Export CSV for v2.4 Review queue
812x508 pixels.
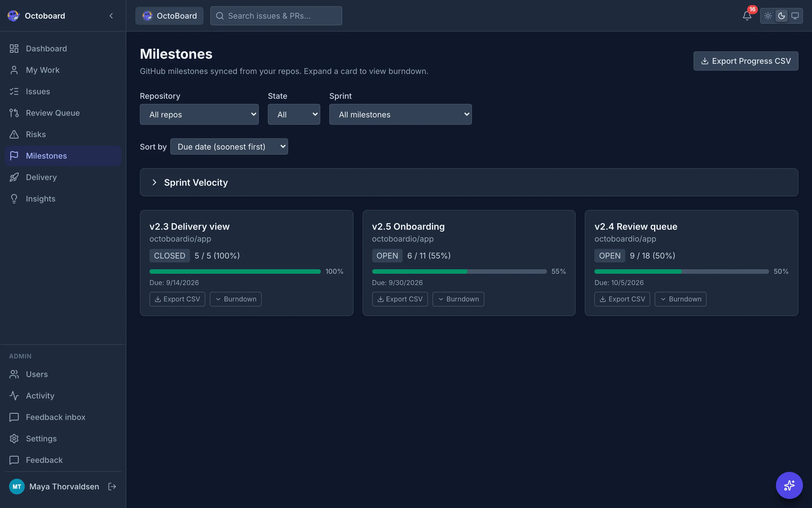(622, 299)
